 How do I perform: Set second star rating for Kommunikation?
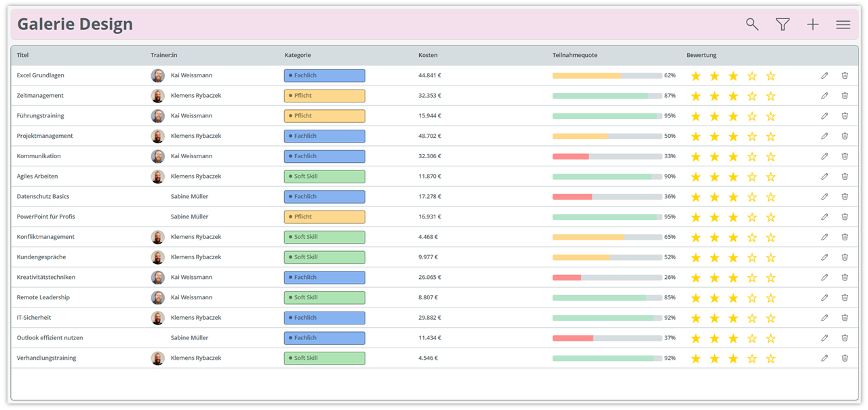714,157
